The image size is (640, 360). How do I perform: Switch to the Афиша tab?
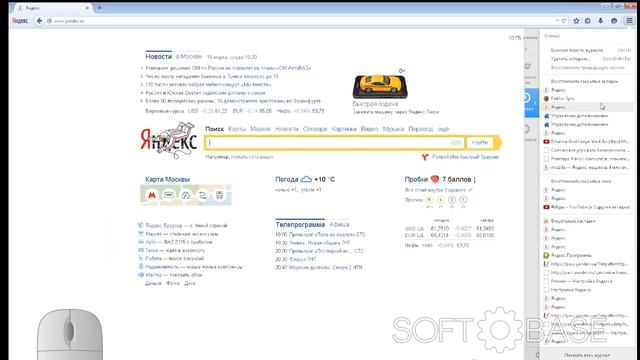[339, 224]
